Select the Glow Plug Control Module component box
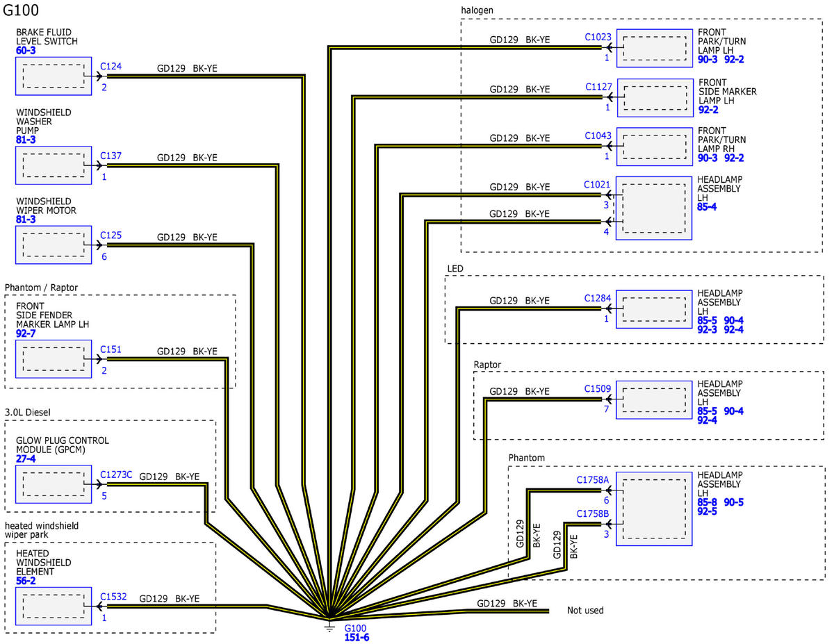The height and width of the screenshot is (644, 834). pos(54,484)
